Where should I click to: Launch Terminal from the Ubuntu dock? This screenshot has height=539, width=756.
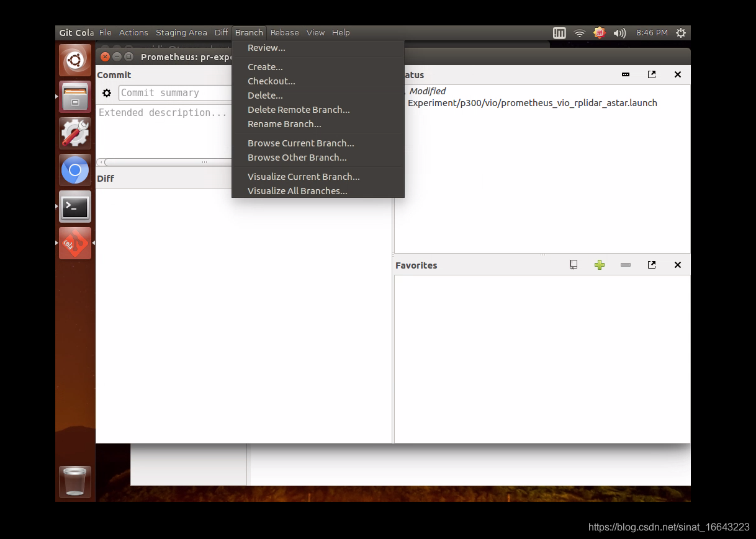(75, 207)
